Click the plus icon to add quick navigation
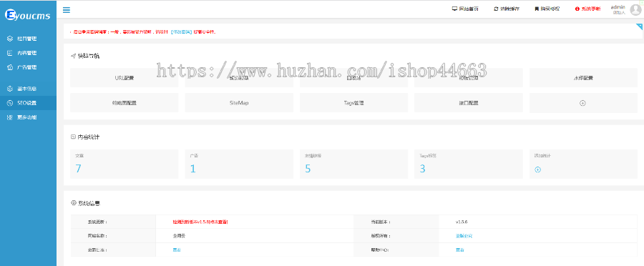 (582, 103)
